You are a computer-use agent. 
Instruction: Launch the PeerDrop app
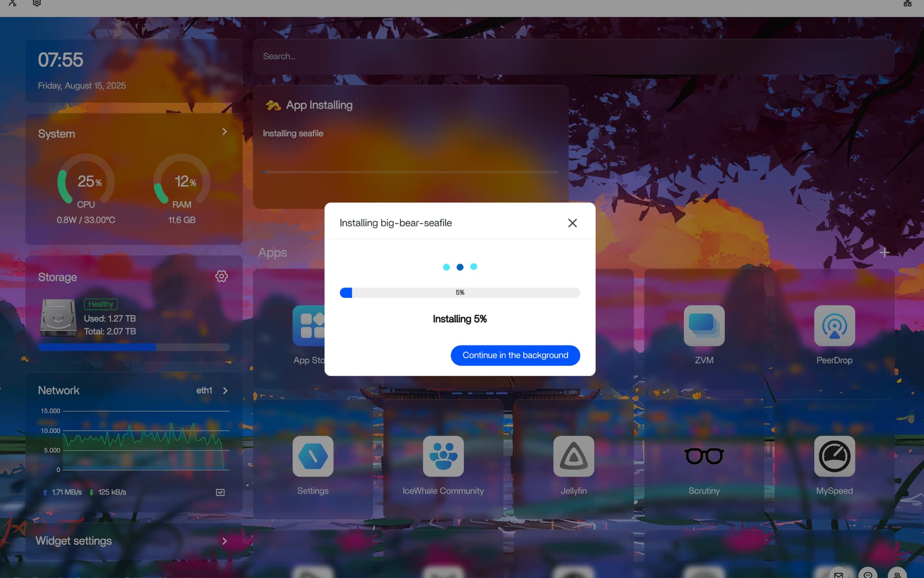tap(834, 326)
